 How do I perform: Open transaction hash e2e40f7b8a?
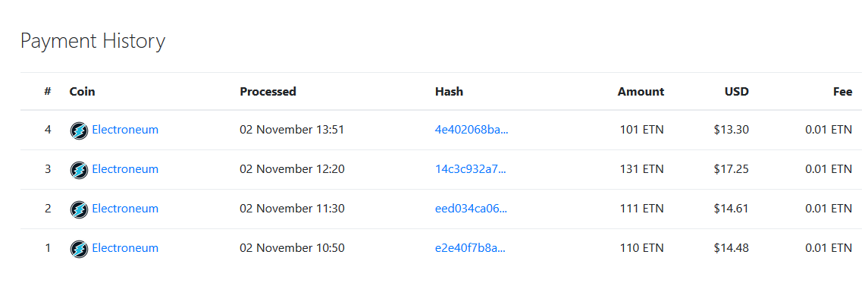(471, 248)
